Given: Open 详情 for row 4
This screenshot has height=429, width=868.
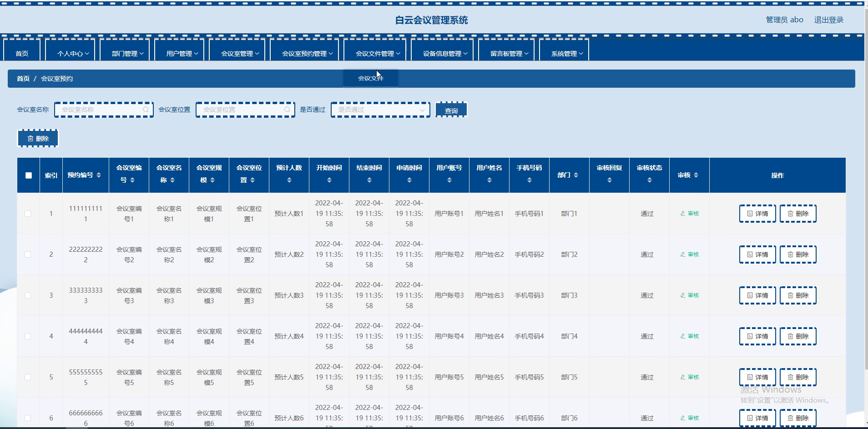Looking at the screenshot, I should pos(757,336).
